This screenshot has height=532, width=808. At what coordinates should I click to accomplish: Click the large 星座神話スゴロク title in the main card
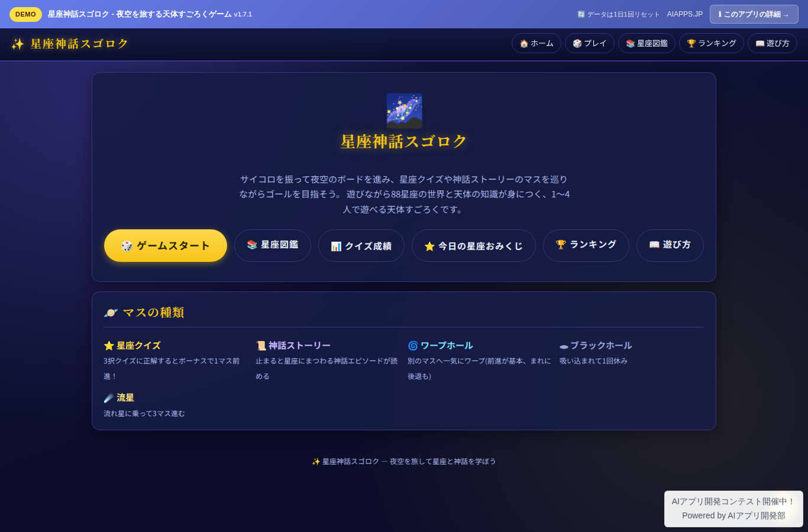point(404,142)
